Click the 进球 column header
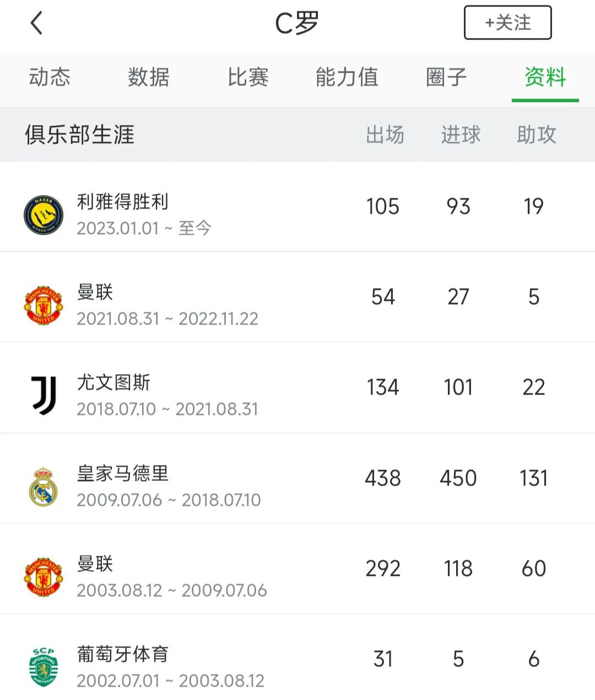The image size is (595, 700). pos(461,134)
